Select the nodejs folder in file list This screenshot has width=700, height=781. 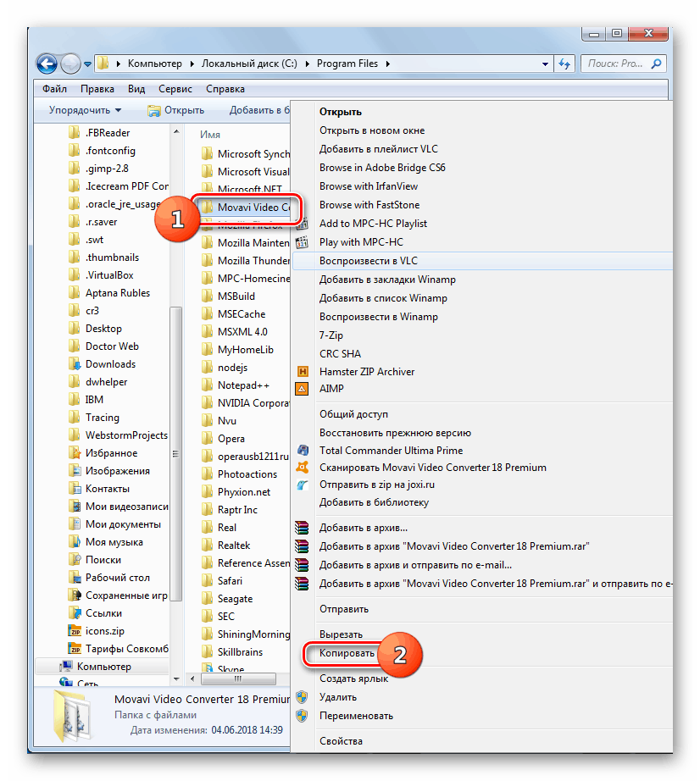(232, 368)
